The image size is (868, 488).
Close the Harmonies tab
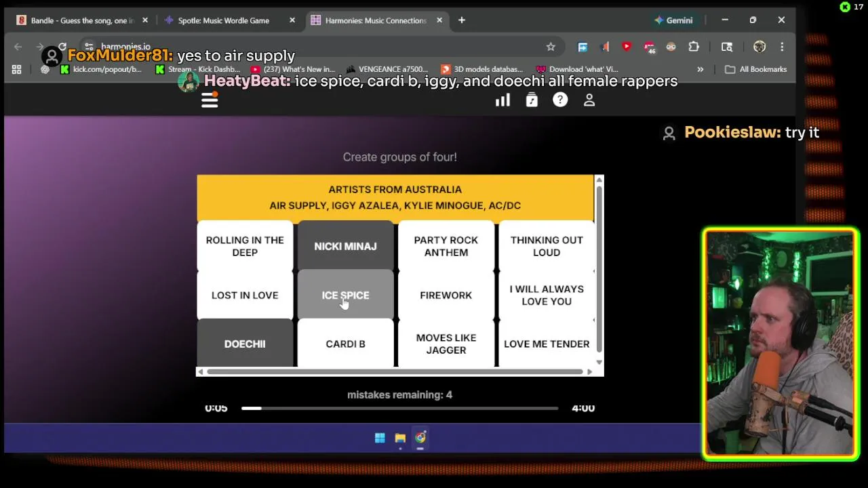[x=439, y=20]
